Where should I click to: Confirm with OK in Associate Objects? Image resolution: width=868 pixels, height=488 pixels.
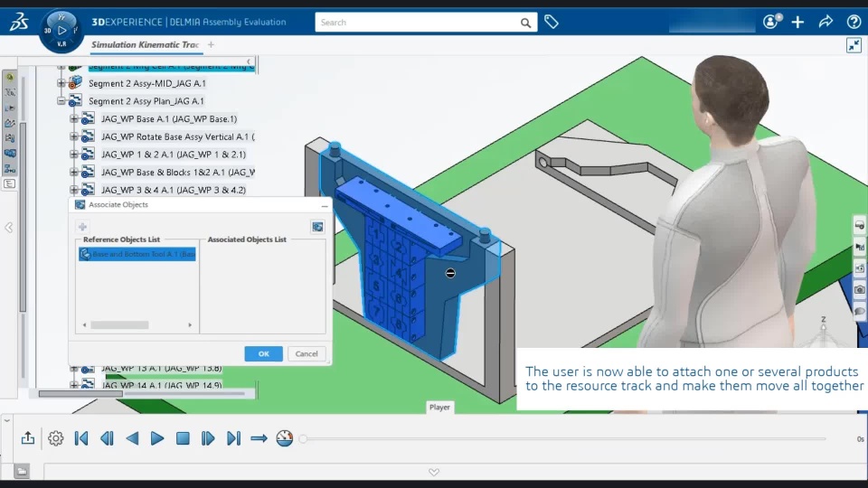[263, 353]
